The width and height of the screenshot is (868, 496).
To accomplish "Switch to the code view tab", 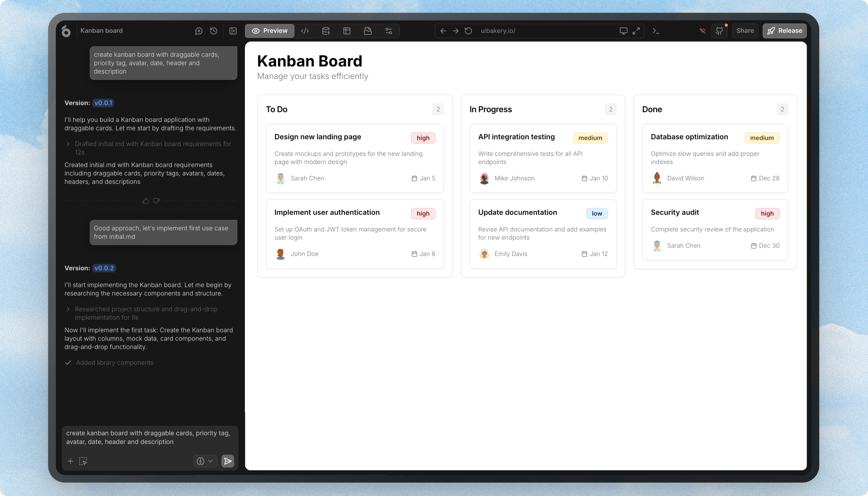I will click(x=305, y=31).
